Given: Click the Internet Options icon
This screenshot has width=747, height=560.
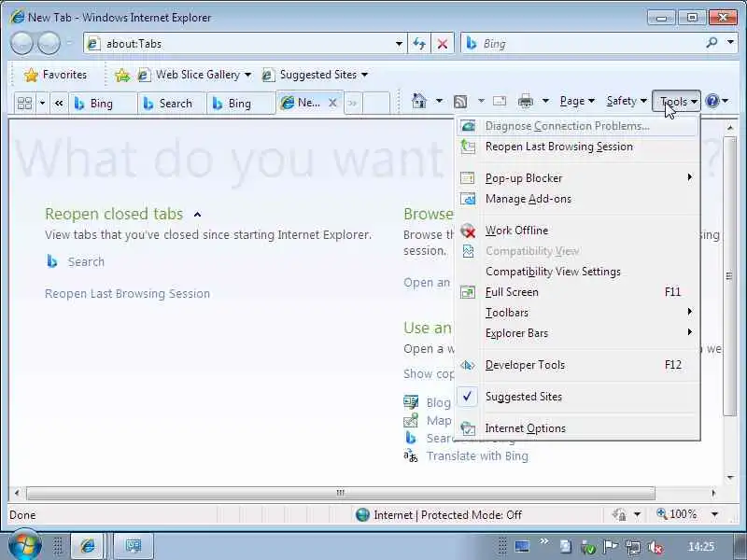Looking at the screenshot, I should click(468, 428).
